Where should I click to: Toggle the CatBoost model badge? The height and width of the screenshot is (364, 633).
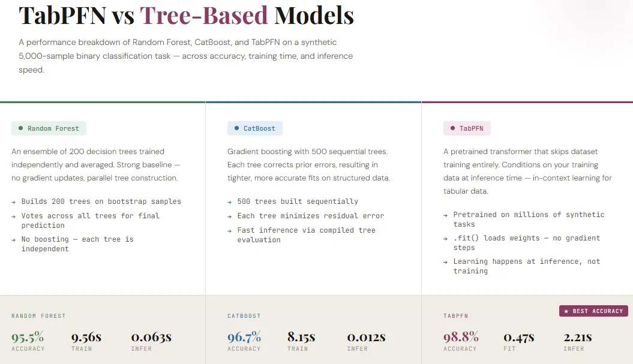tap(255, 128)
